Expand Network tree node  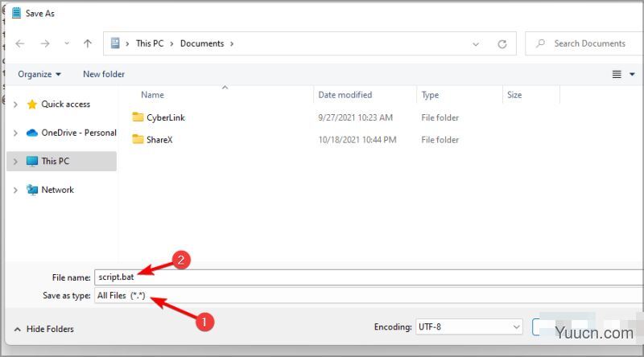pos(15,190)
